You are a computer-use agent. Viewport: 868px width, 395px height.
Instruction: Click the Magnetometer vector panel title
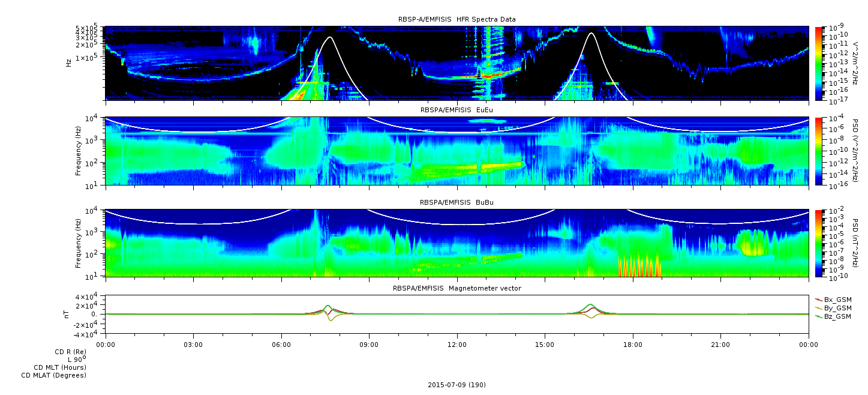(456, 289)
